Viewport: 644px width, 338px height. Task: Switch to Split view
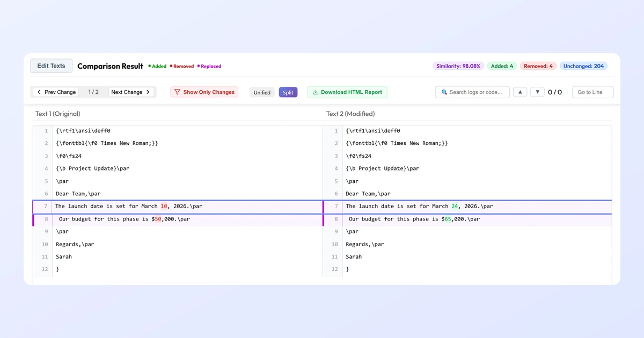tap(288, 92)
